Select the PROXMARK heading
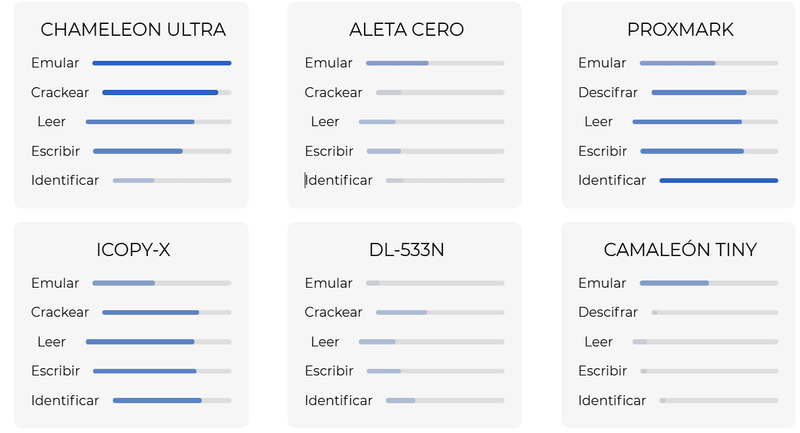Screen dimensions: 800x433 [680, 30]
